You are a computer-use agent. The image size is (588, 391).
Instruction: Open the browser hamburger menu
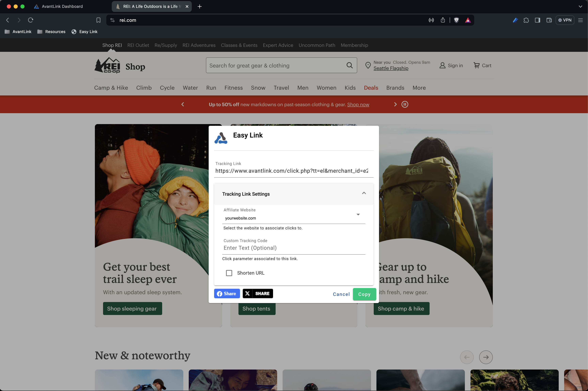[580, 20]
